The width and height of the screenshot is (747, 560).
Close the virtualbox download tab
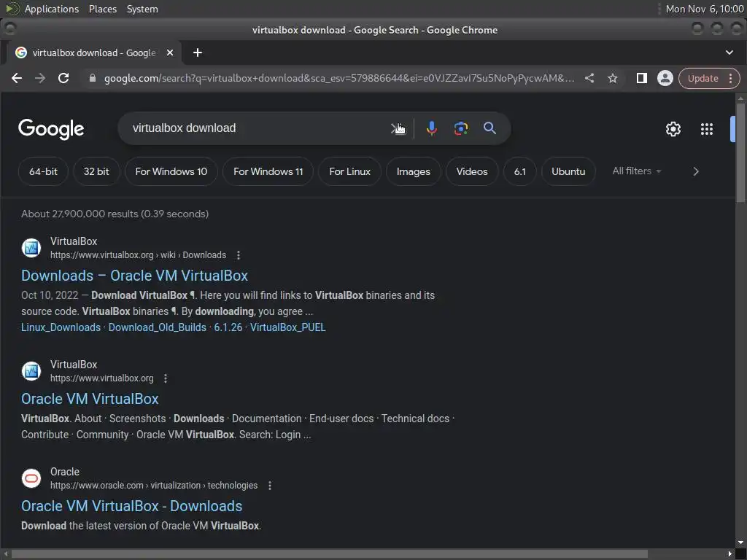click(x=169, y=52)
